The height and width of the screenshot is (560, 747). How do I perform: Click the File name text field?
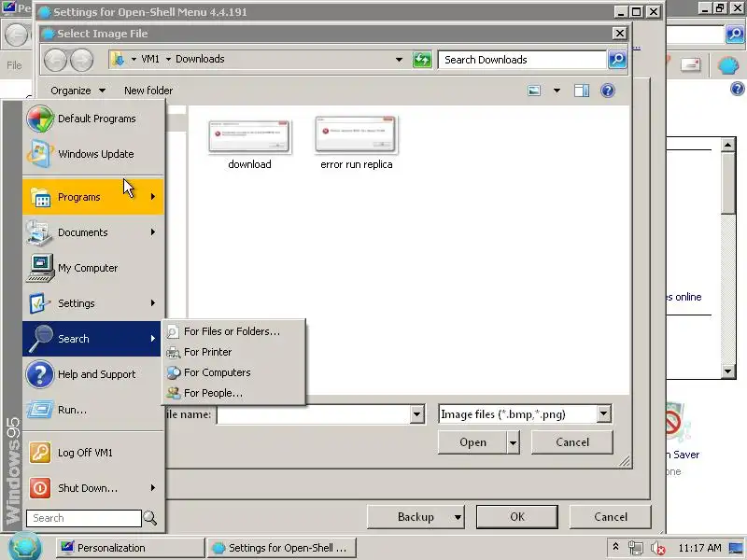tap(314, 414)
